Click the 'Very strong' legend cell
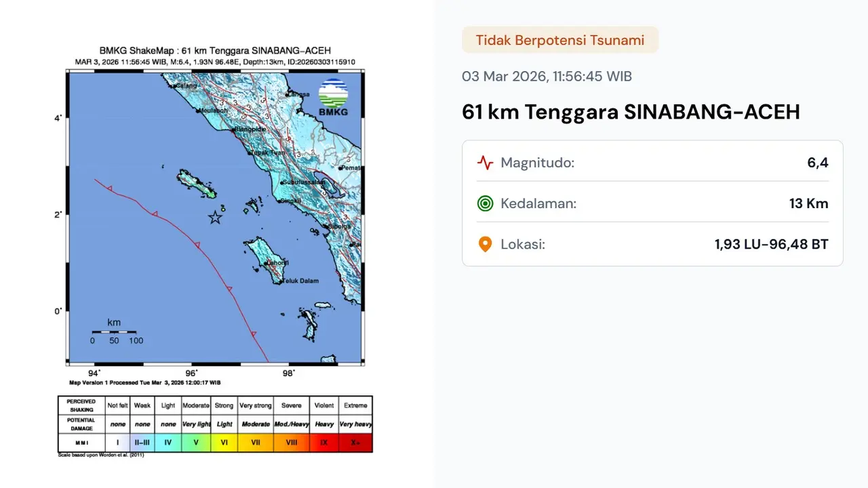This screenshot has width=868, height=488. coord(255,405)
